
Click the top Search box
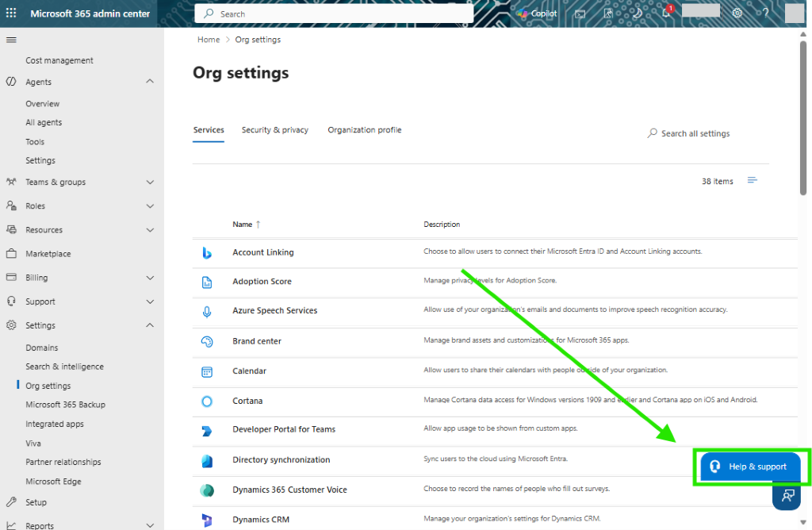point(334,13)
